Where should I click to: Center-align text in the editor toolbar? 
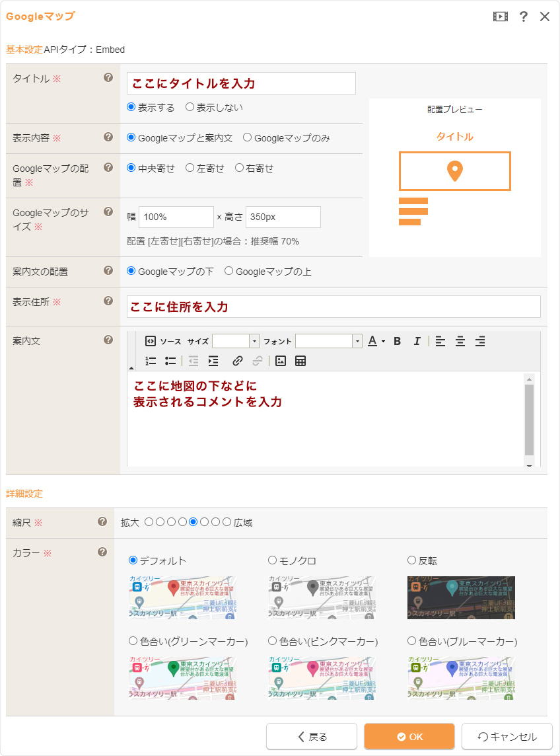click(460, 341)
